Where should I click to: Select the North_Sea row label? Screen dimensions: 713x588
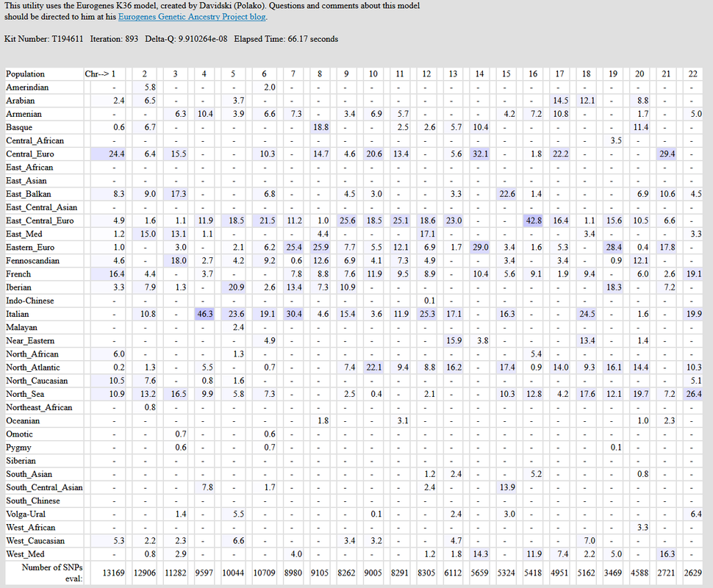point(25,394)
